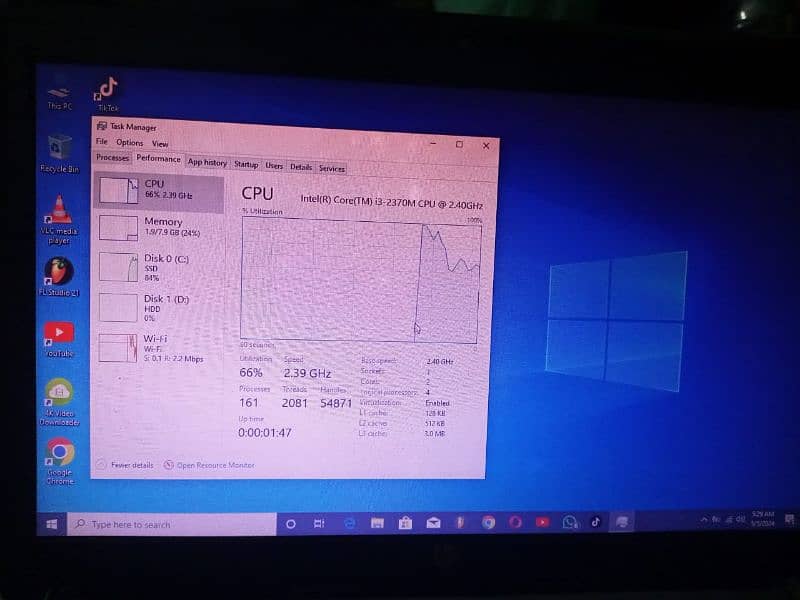The height and width of the screenshot is (600, 800).
Task: Open the Recycle Bin
Action: click(59, 148)
